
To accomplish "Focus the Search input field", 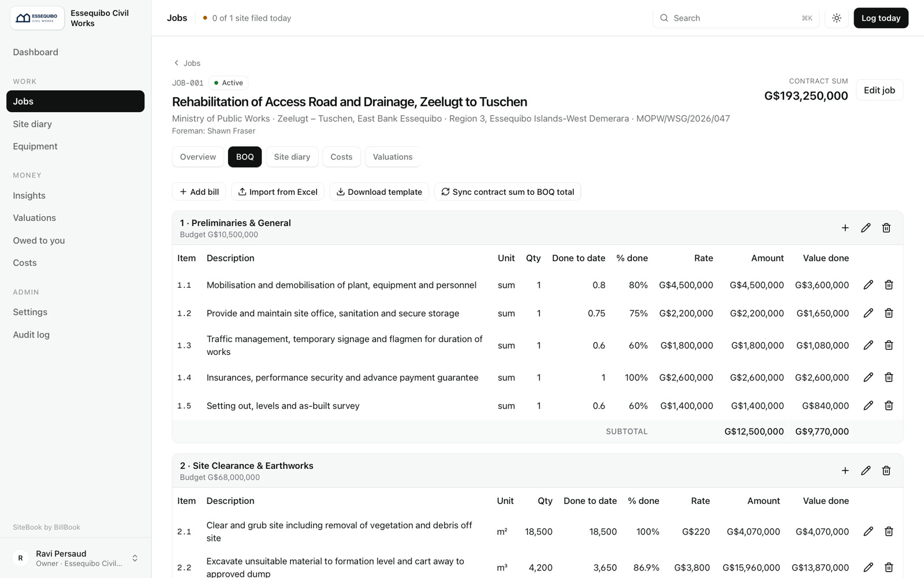I will (736, 18).
